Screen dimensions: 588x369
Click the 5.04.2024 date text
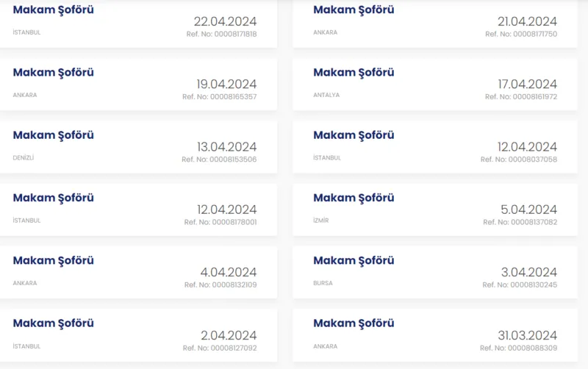[528, 209]
